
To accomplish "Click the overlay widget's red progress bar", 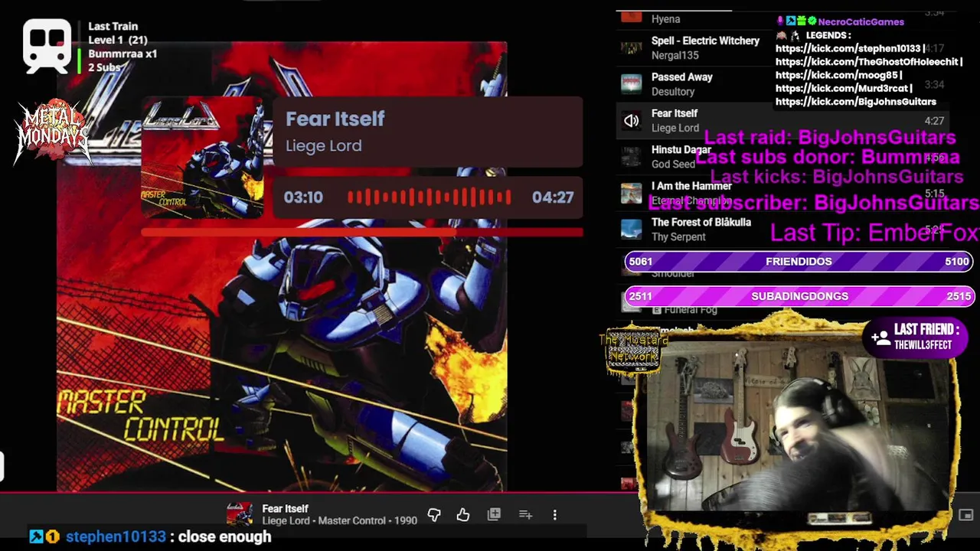I will coord(362,231).
